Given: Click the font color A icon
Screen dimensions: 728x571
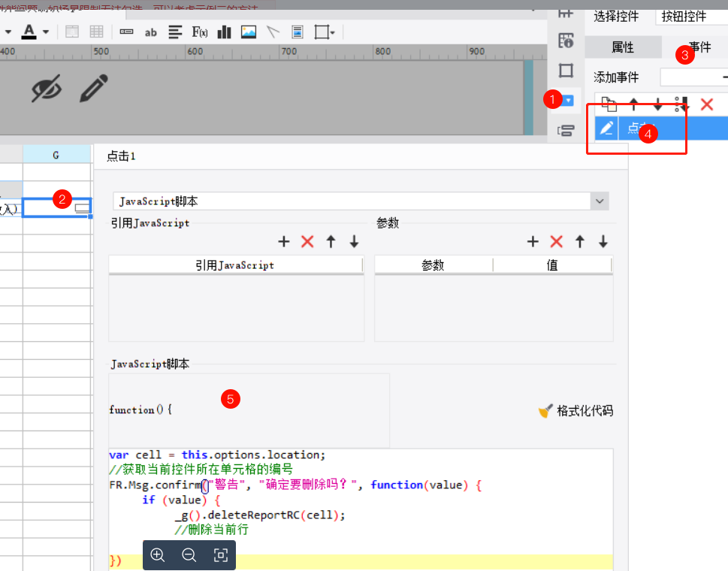Looking at the screenshot, I should tap(29, 32).
